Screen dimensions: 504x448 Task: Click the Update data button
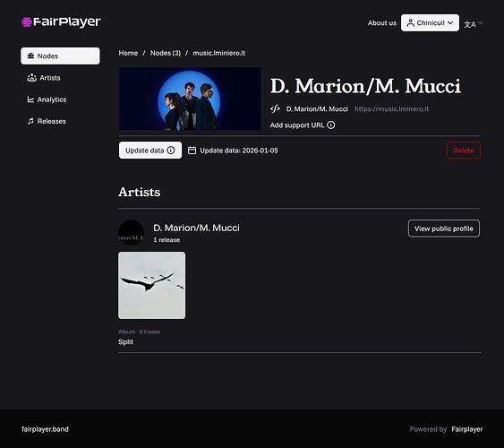click(150, 151)
